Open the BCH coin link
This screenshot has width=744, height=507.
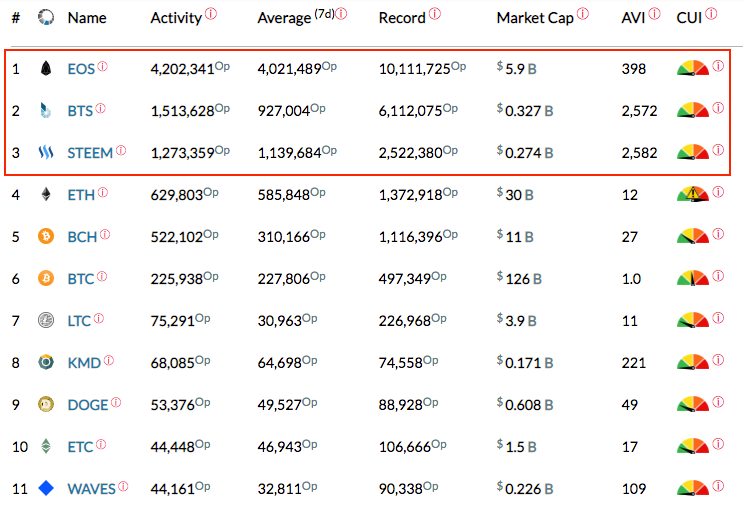point(82,237)
